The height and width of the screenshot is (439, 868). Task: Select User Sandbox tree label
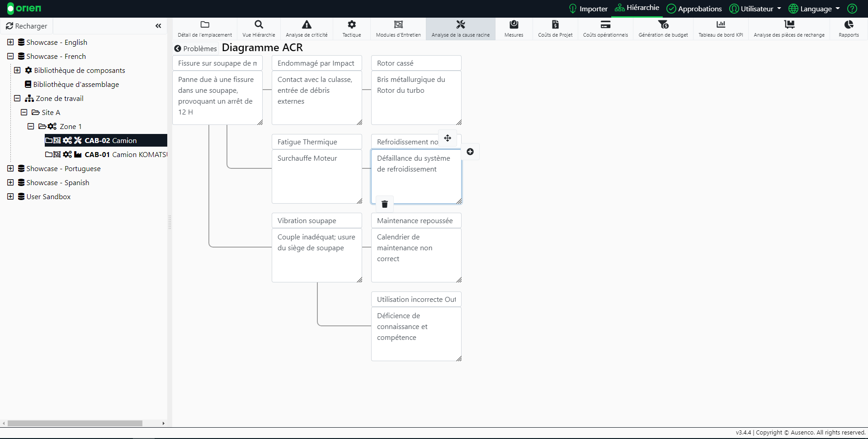coord(48,196)
